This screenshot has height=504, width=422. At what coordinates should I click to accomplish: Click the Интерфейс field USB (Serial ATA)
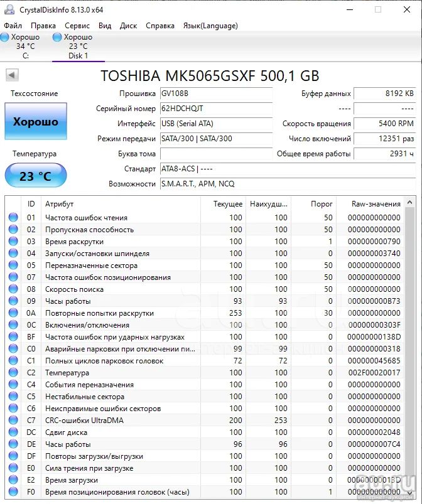216,124
